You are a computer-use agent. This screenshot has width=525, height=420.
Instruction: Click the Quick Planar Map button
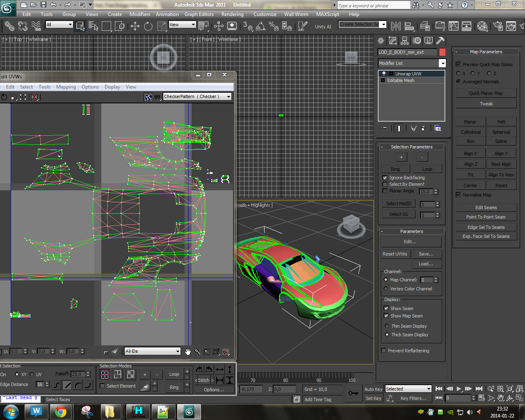tap(486, 93)
